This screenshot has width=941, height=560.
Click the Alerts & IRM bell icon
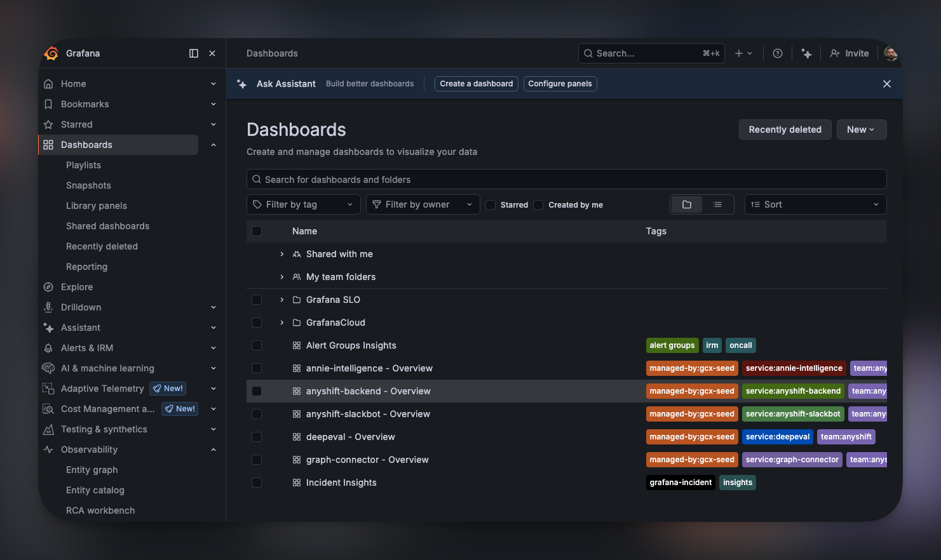[x=48, y=348]
